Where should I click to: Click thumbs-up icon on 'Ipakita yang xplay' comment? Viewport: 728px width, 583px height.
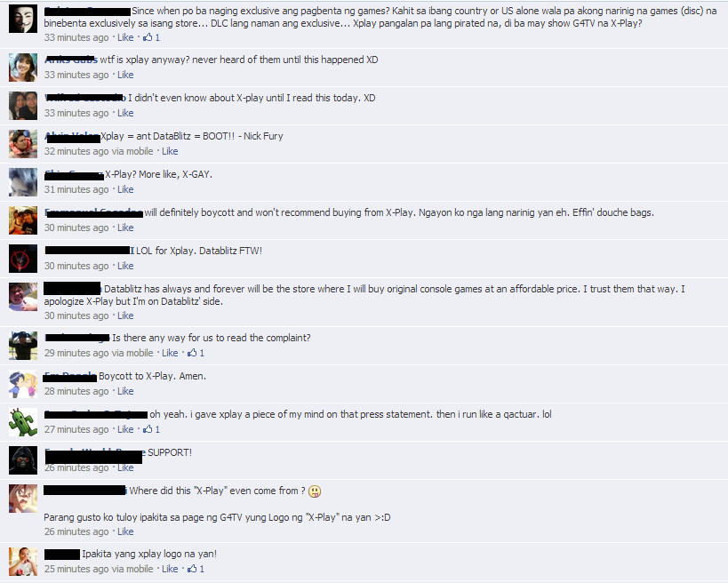point(192,569)
